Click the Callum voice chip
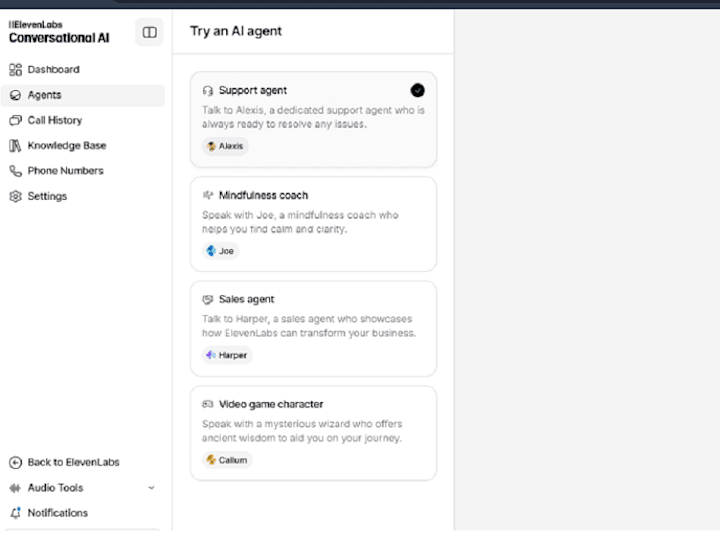Screen dimensions: 720x540 [227, 460]
